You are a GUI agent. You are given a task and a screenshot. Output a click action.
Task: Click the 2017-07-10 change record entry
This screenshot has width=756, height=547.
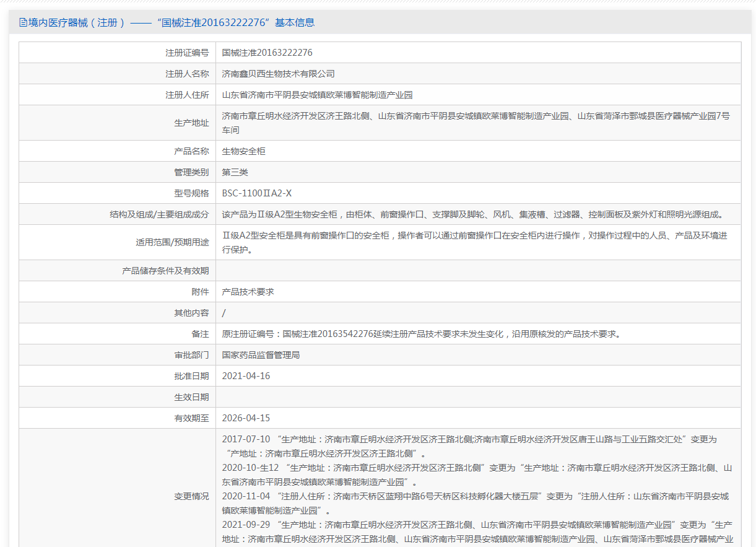[x=469, y=445]
